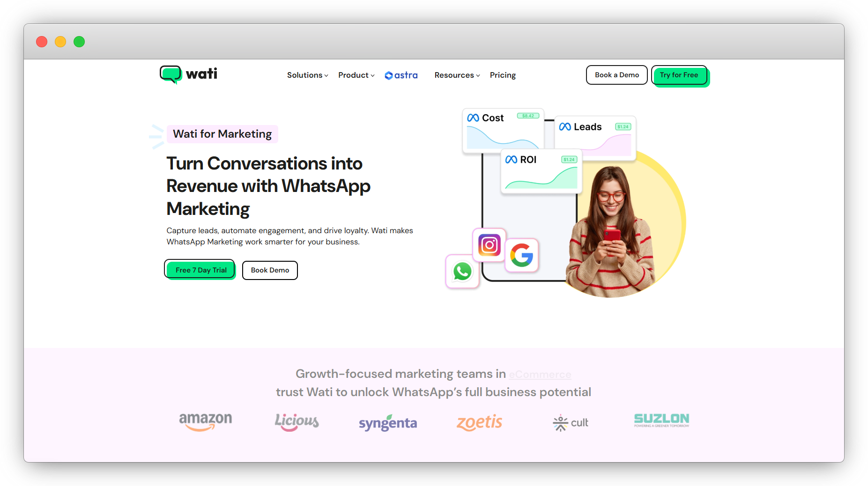The image size is (868, 486).
Task: Click the trust Wati tagline text
Action: (x=433, y=392)
